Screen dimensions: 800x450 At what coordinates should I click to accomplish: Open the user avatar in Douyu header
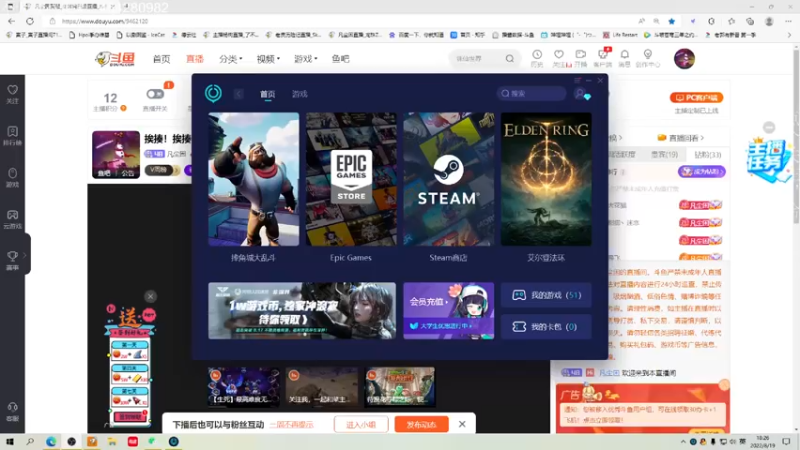click(684, 59)
